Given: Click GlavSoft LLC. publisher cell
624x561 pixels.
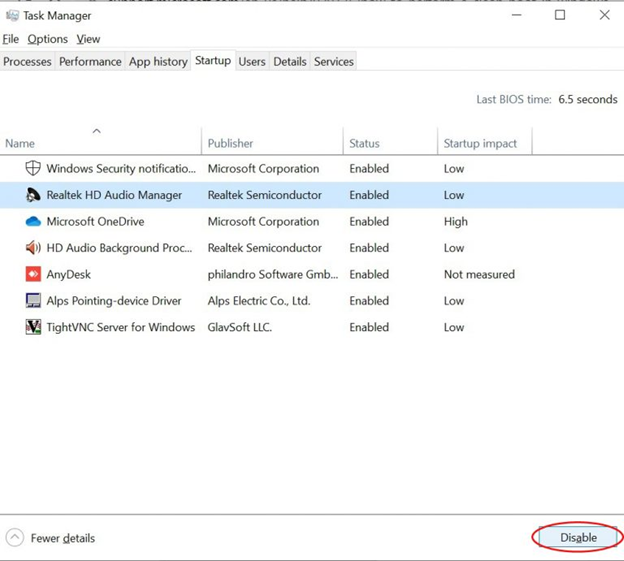Looking at the screenshot, I should [x=240, y=327].
